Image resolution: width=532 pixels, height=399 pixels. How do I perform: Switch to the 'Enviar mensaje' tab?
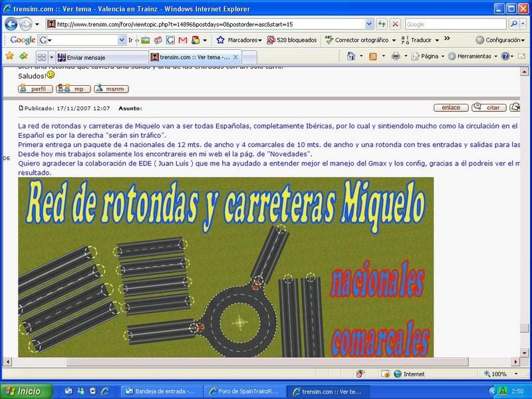tap(102, 57)
